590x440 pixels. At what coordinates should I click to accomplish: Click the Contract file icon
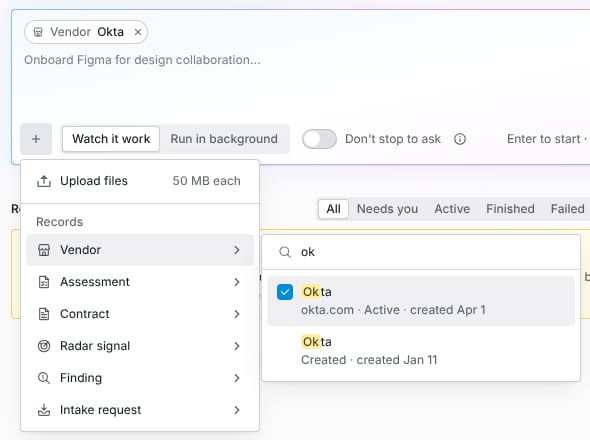point(44,314)
